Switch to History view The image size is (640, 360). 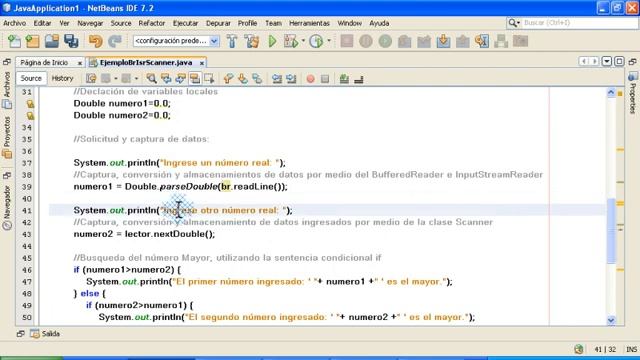pyautogui.click(x=62, y=78)
